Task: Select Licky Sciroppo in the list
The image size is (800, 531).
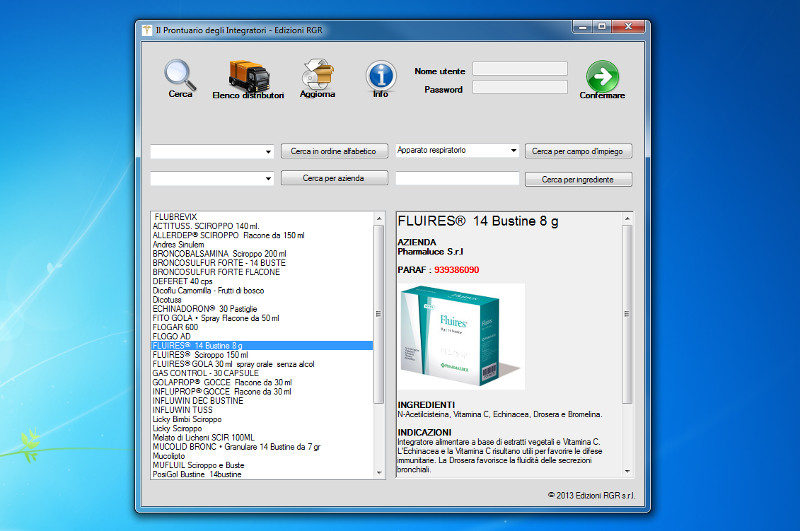Action: (262, 428)
